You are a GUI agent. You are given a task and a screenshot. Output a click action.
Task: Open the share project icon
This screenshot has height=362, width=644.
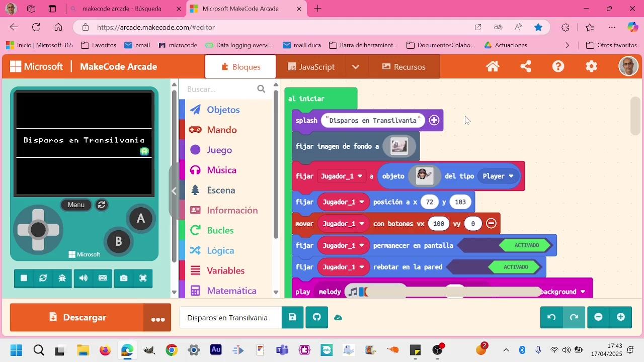(526, 66)
